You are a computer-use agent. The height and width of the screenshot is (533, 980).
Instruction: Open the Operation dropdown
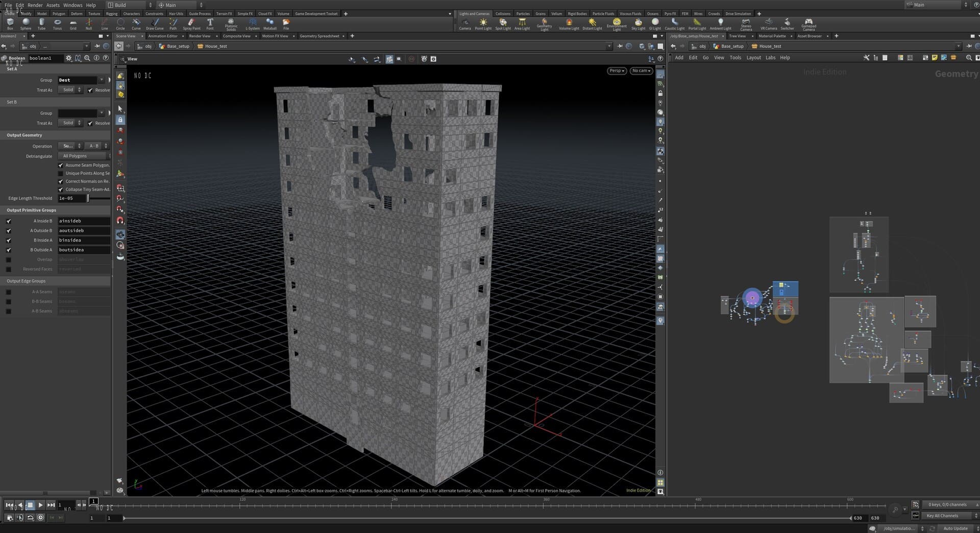[x=70, y=146]
